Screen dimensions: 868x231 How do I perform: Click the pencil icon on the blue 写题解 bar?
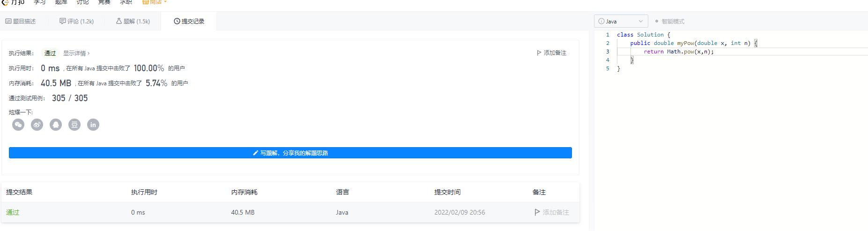tap(255, 153)
